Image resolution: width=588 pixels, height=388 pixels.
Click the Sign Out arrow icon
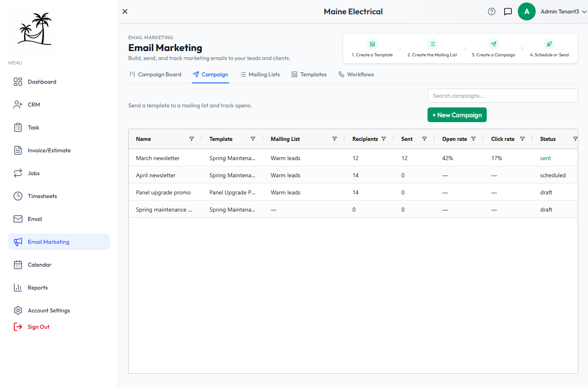(18, 327)
